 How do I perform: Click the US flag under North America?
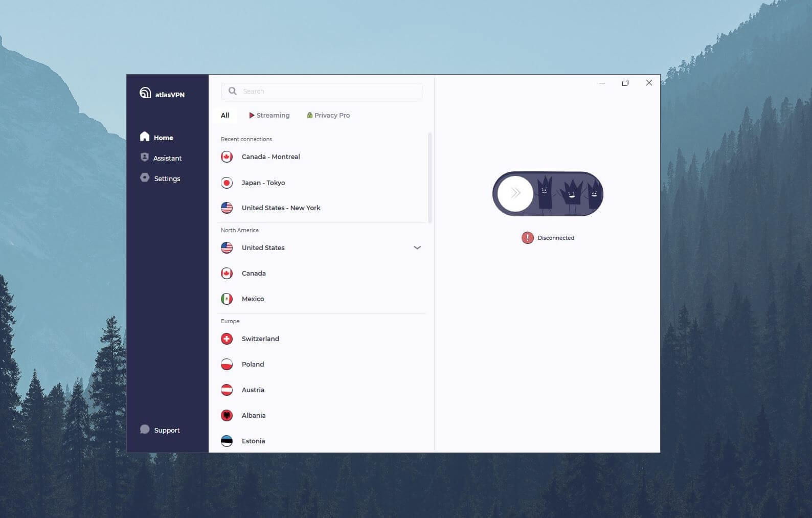[x=227, y=247]
